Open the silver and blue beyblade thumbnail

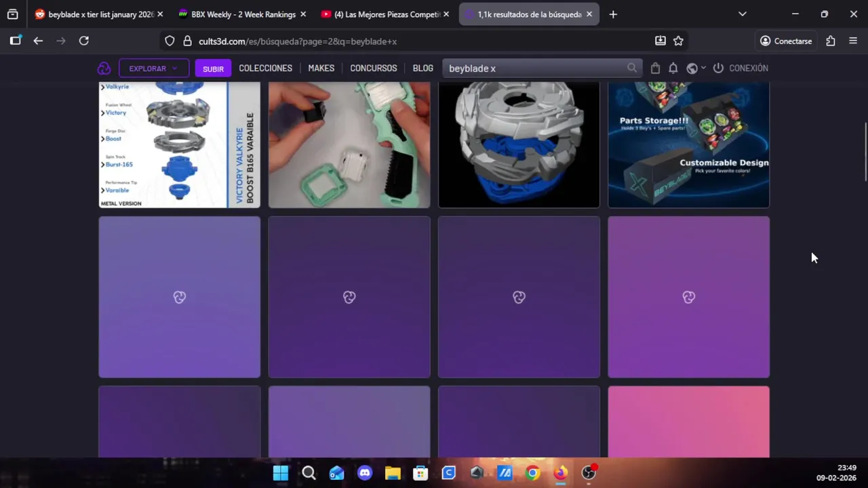pos(519,145)
